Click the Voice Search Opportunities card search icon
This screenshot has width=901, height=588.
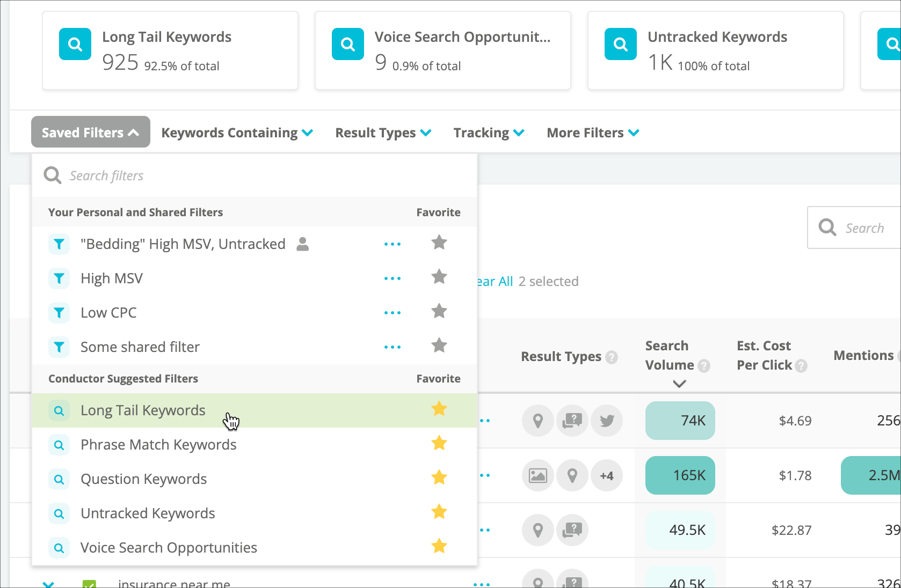click(x=348, y=44)
